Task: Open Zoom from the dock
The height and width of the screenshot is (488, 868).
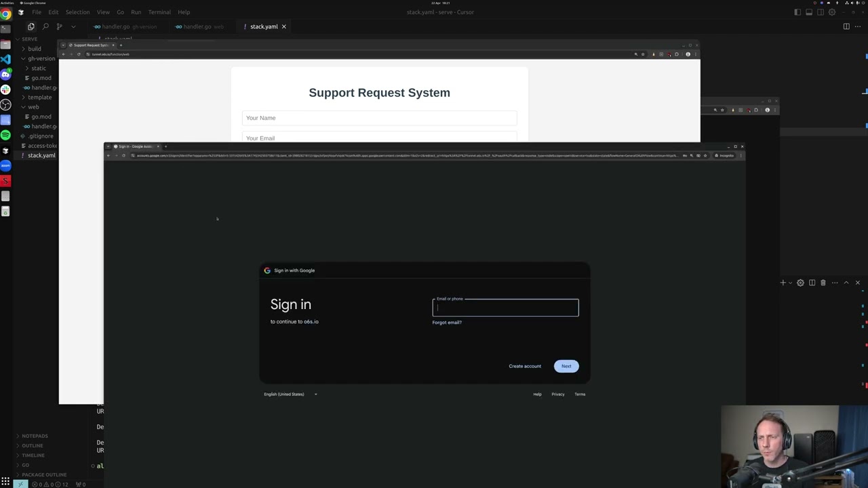Action: click(x=5, y=165)
